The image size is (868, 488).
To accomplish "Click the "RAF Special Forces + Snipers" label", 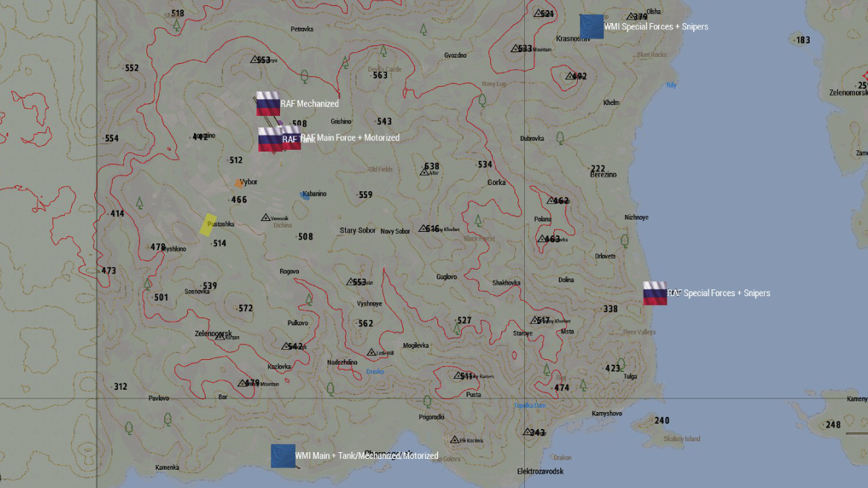I will coord(719,293).
